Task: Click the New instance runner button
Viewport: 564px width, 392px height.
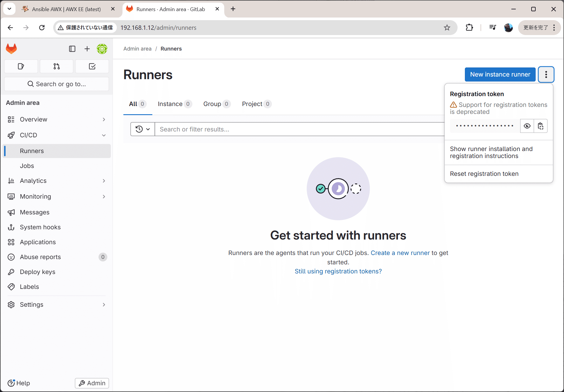Action: pos(500,74)
